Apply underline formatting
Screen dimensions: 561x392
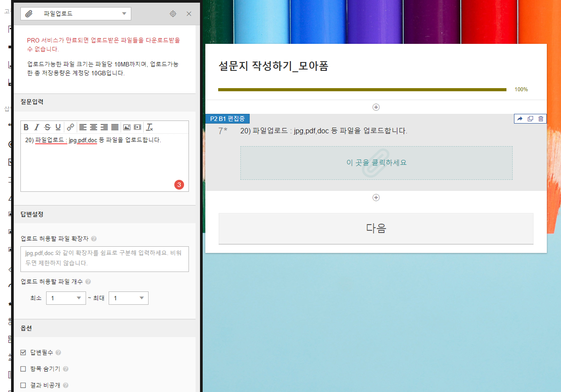58,127
